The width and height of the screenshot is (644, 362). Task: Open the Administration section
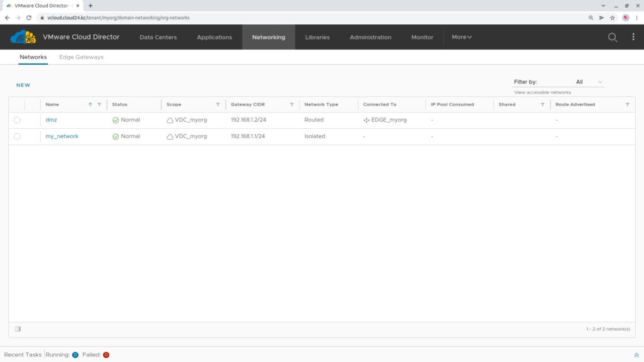(370, 37)
